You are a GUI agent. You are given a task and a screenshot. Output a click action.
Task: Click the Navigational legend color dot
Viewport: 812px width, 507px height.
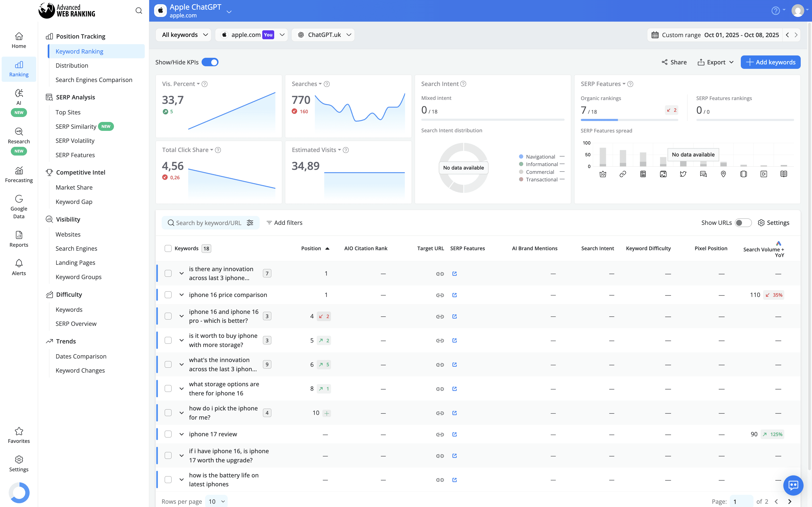click(521, 157)
